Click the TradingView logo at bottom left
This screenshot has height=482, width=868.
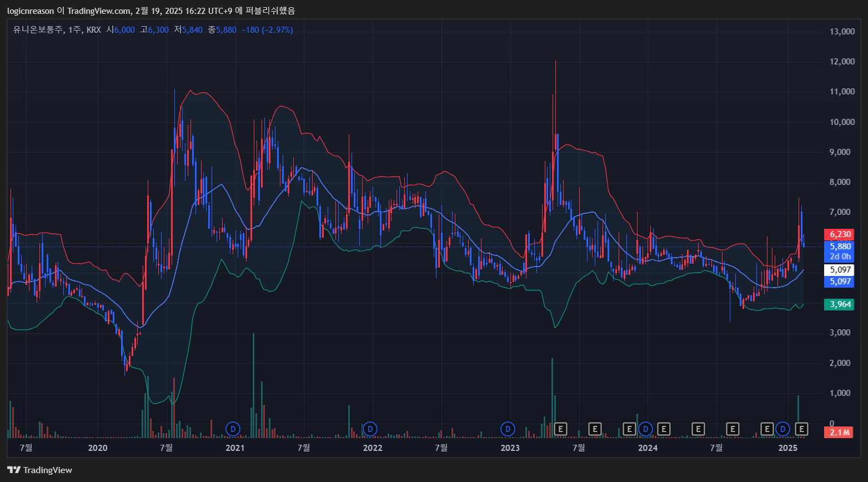coord(40,470)
